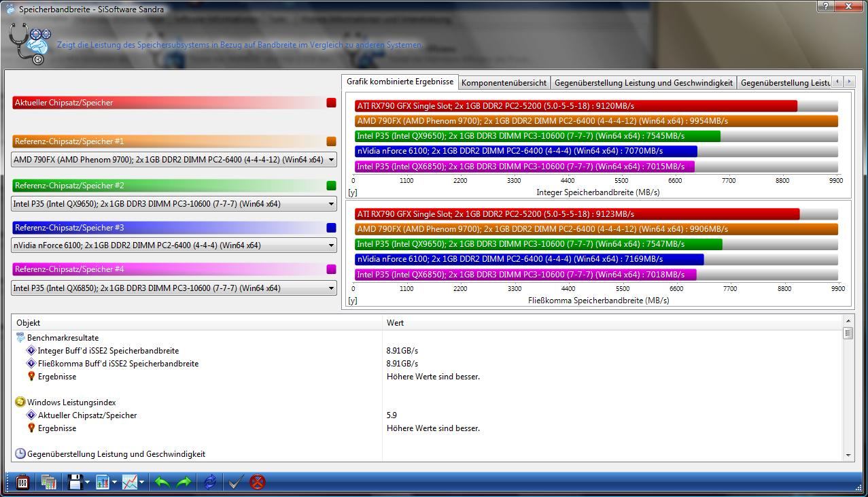868x497 pixels.
Task: Click the orange swatch for Referenz-Chipsatz/Speicher #1
Action: [x=331, y=141]
